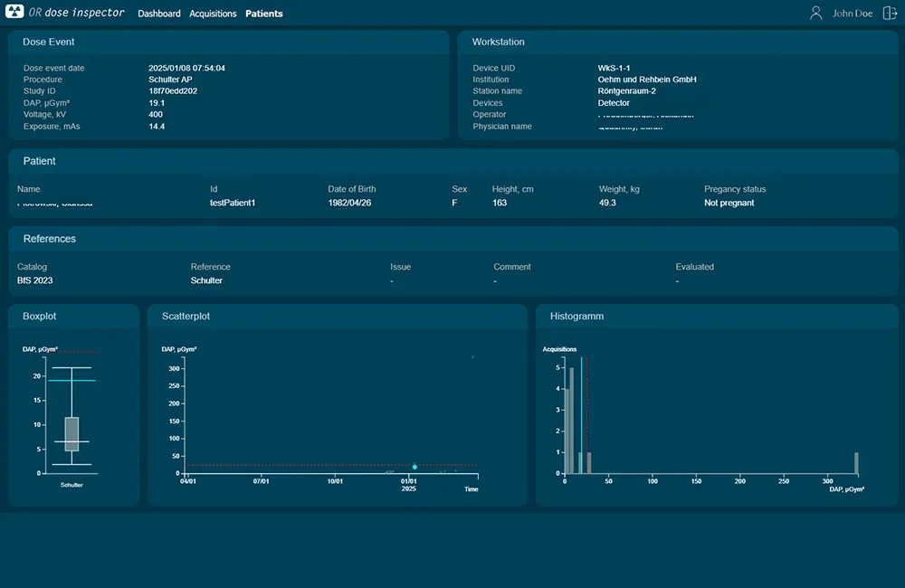Viewport: 905px width, 588px height.
Task: Click the user profile icon
Action: tap(816, 14)
